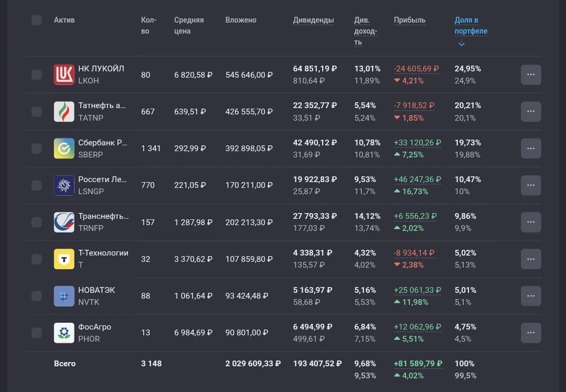Check the НК ЛУКОЙЛ row checkbox
The image size is (566, 392).
pyautogui.click(x=37, y=75)
